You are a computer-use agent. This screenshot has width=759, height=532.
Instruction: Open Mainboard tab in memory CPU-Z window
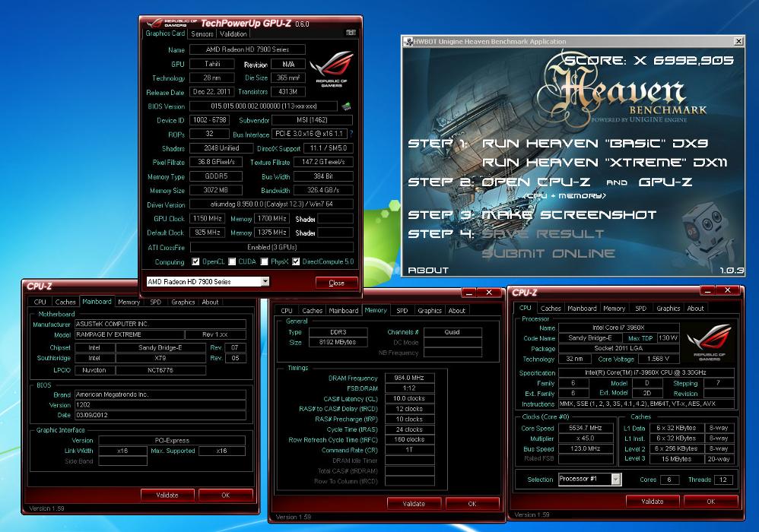point(344,311)
